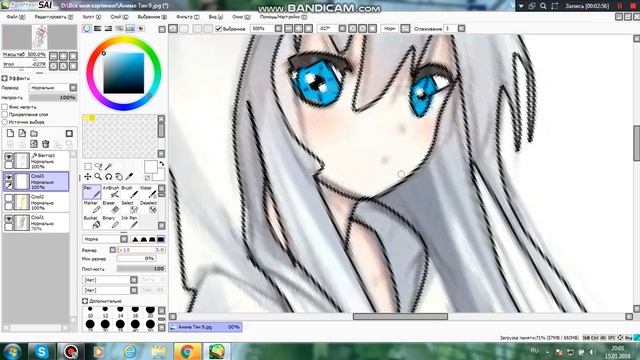Activate the zoom magnifier tool
This screenshot has width=640, height=360.
coord(98,177)
